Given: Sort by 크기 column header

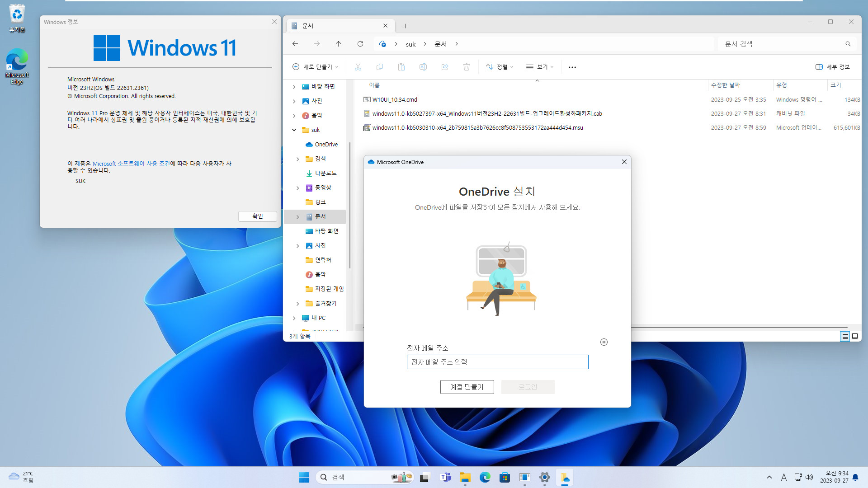Looking at the screenshot, I should pos(835,85).
